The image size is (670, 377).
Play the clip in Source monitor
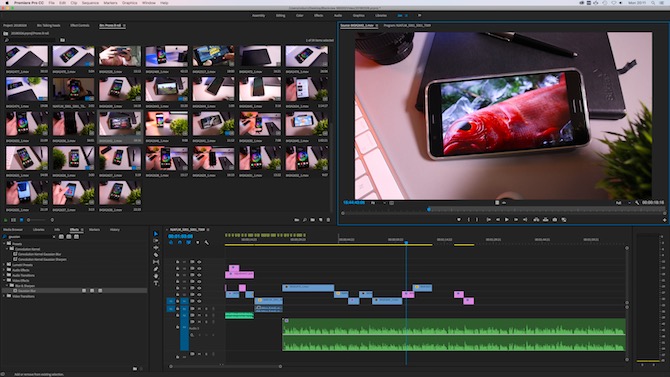point(507,220)
